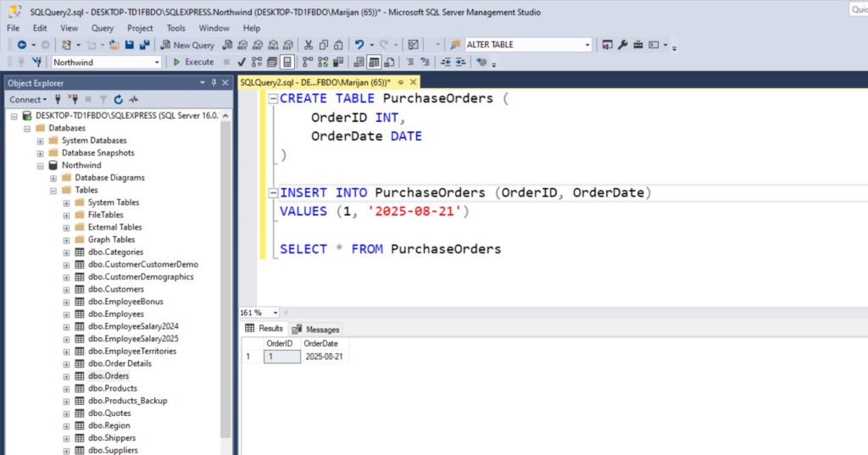Click the Change Connection plug icon
This screenshot has width=868, height=455.
[36, 62]
